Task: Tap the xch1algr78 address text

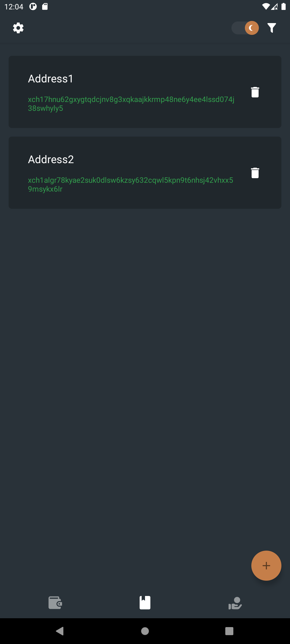Action: click(130, 185)
